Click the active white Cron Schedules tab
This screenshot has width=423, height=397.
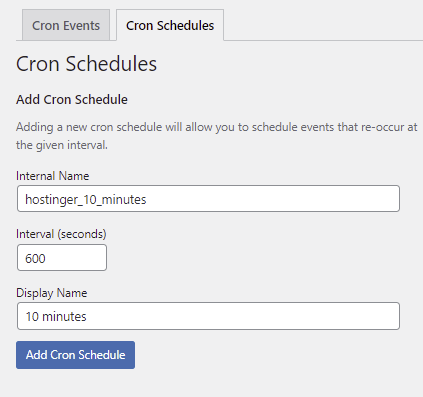(170, 25)
